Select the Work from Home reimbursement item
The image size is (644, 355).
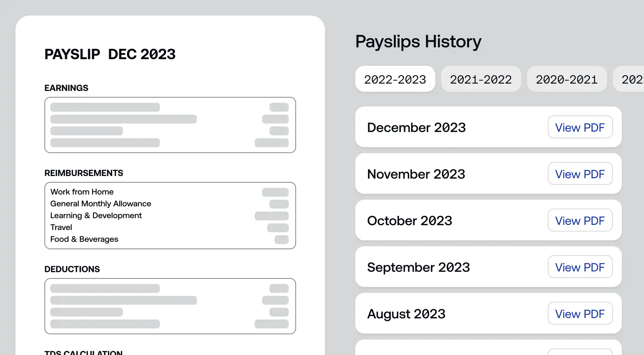coord(82,192)
